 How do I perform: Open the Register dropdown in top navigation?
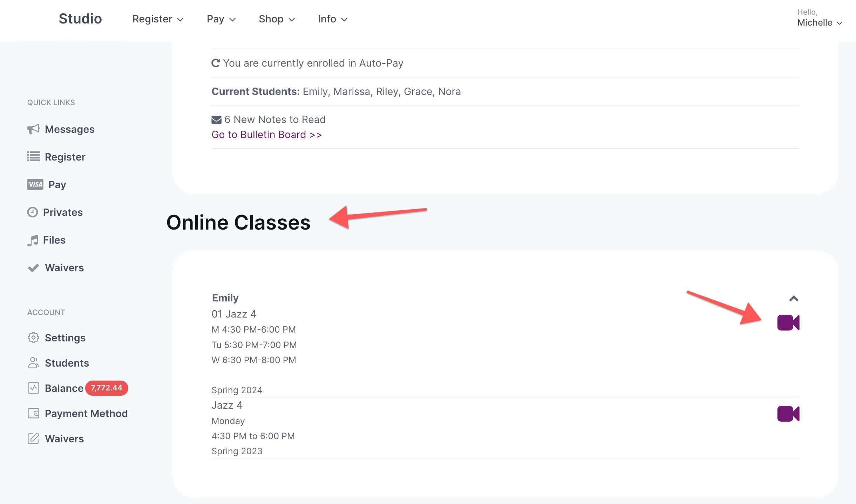pyautogui.click(x=158, y=19)
